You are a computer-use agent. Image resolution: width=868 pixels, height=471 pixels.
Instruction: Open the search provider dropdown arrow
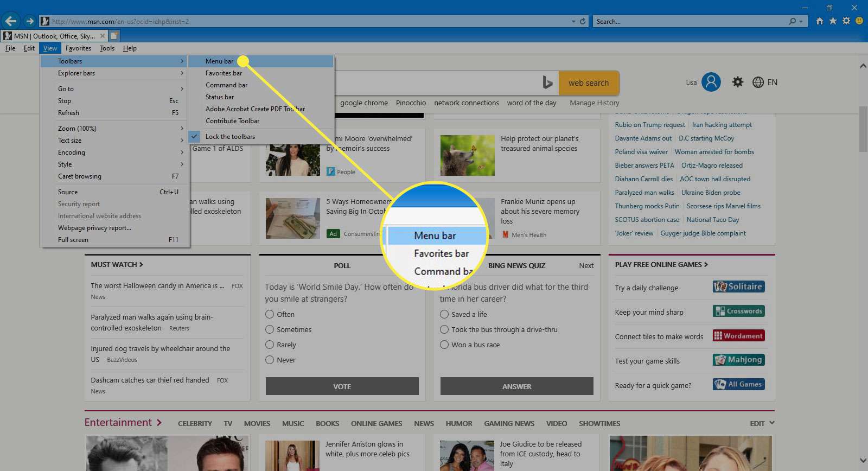[x=801, y=21]
